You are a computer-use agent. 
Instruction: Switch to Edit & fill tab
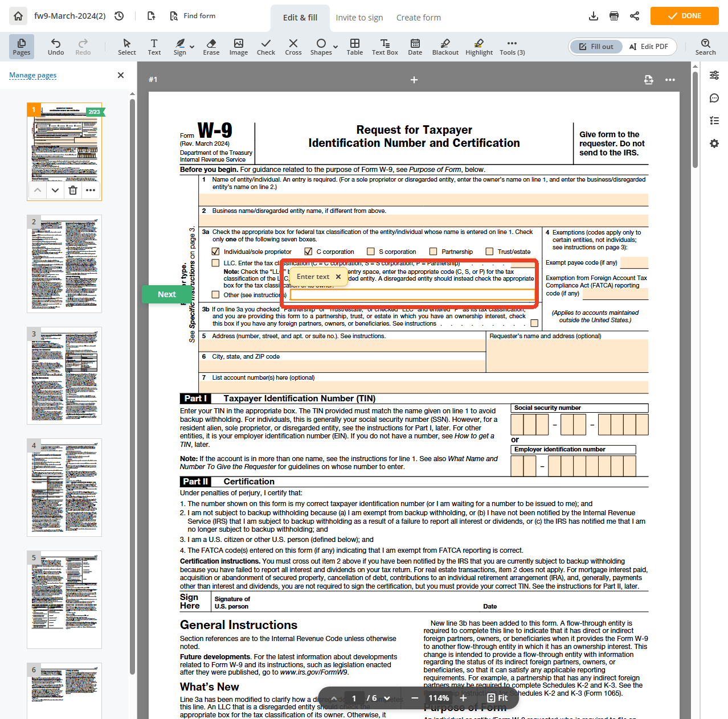point(300,18)
